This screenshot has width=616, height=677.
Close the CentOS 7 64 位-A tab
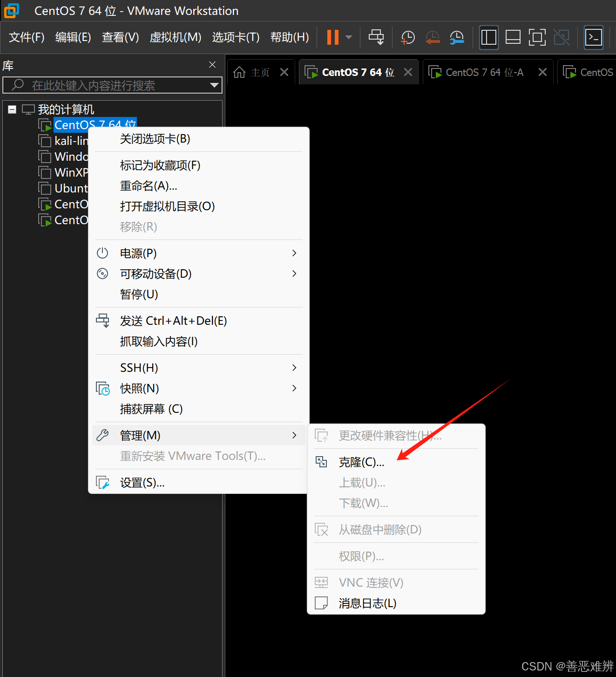[542, 72]
